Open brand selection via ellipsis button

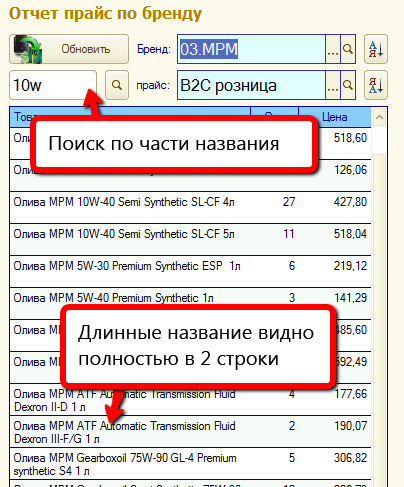(x=333, y=49)
